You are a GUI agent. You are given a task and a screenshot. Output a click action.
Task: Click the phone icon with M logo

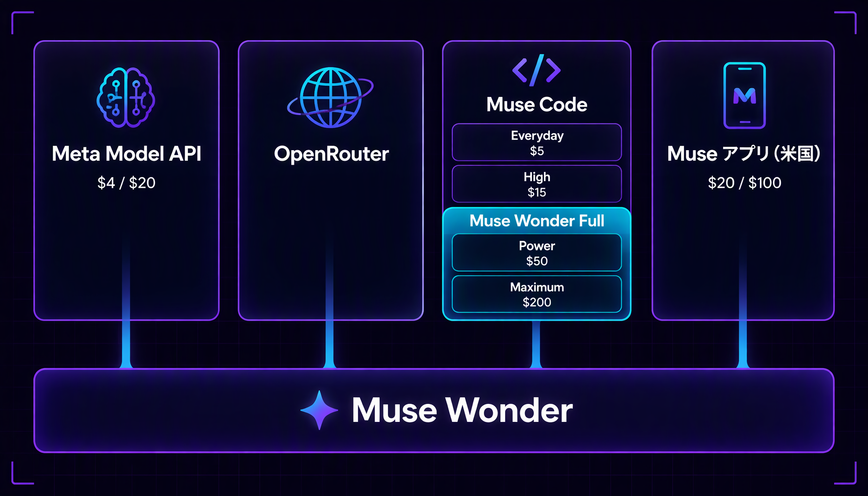(744, 95)
